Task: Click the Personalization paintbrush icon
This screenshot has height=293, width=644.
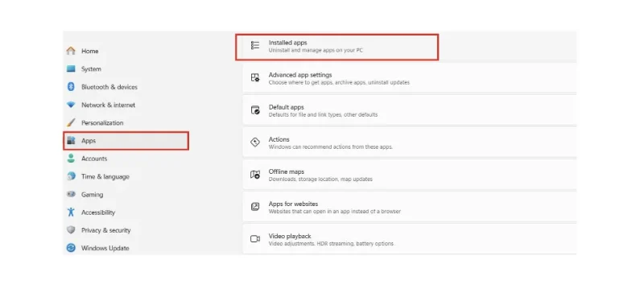Action: coord(71,122)
